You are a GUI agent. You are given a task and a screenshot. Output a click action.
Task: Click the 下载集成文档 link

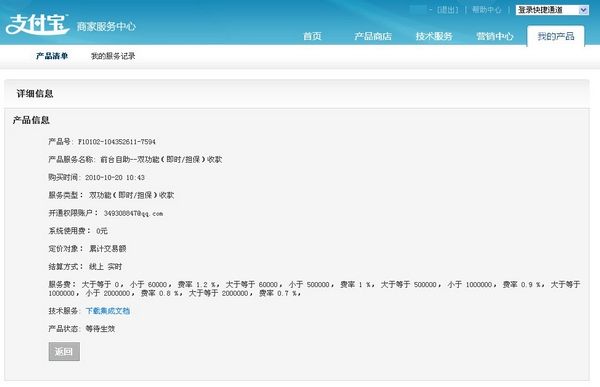[108, 311]
